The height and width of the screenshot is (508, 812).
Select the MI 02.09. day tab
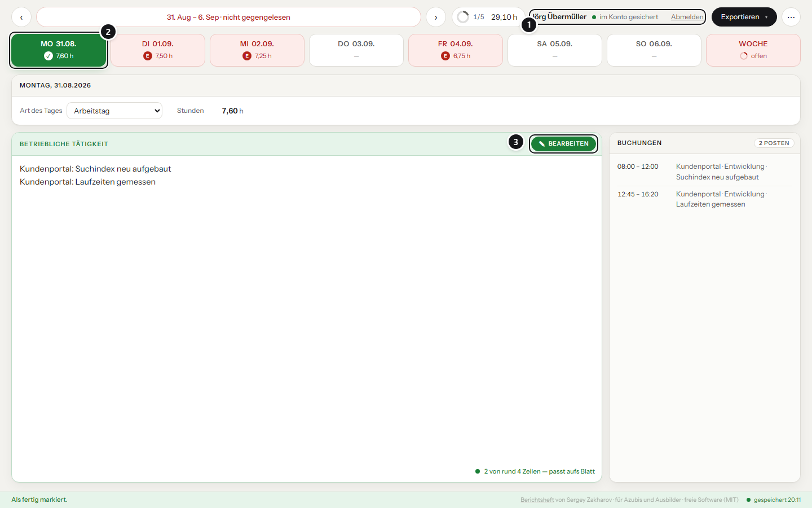257,50
